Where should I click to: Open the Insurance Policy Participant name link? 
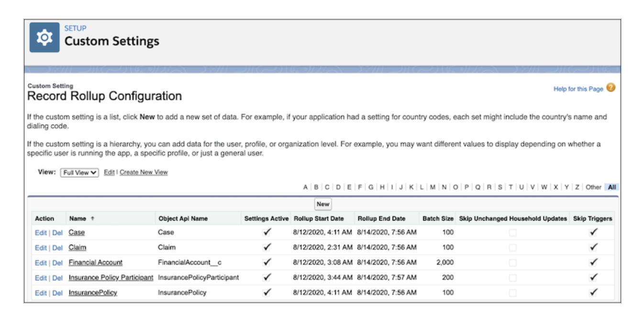[111, 277]
